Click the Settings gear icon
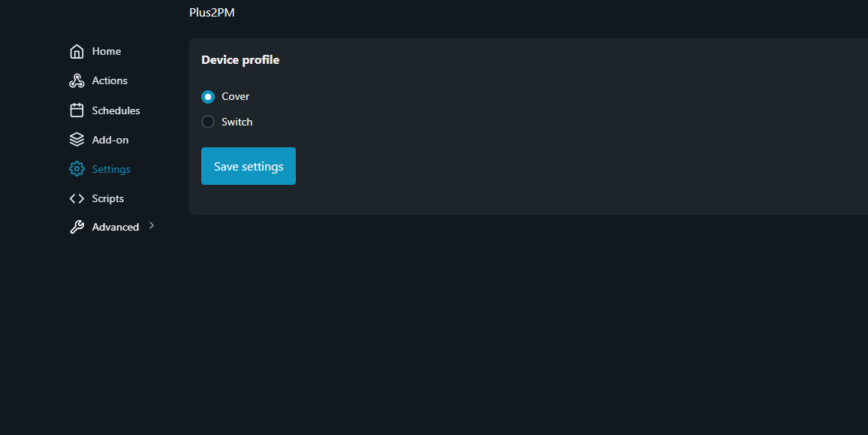This screenshot has width=868, height=435. point(77,169)
